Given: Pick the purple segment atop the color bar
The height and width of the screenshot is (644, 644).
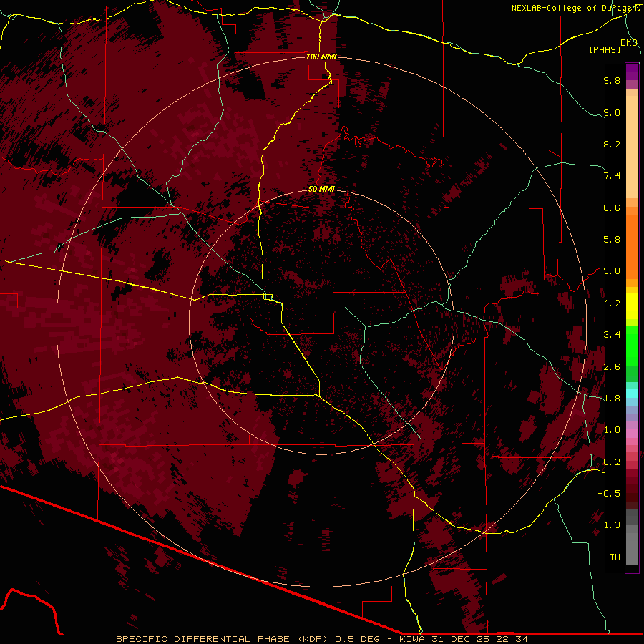Looking at the screenshot, I should click(x=632, y=72).
